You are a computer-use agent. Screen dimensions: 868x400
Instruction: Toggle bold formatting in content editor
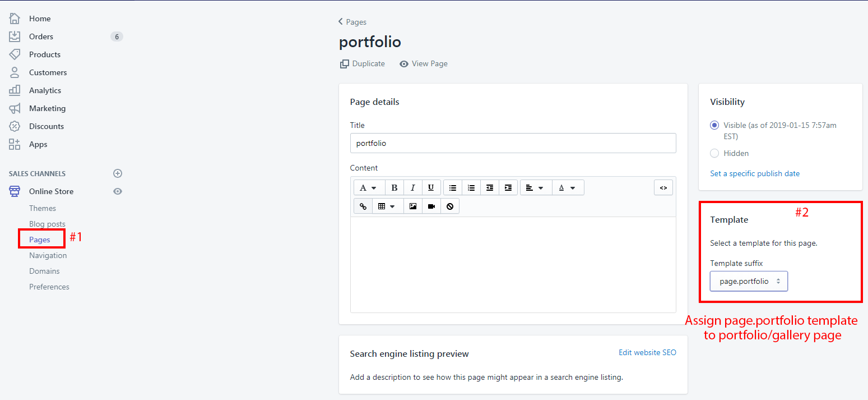click(394, 188)
